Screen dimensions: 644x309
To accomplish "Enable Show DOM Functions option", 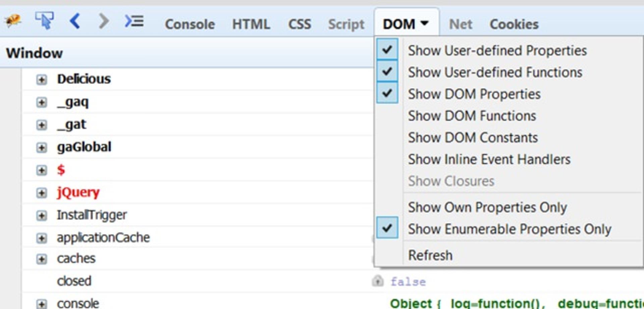I will (472, 116).
